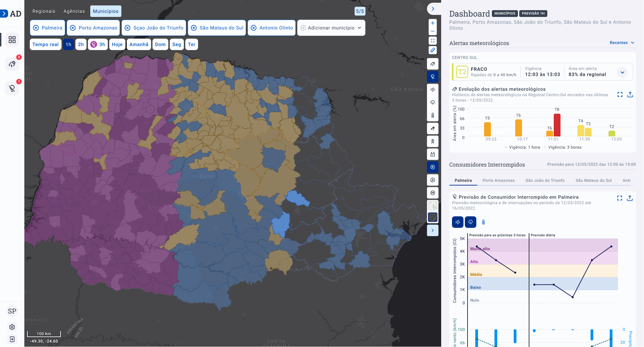This screenshot has height=347, width=644.
Task: Select the dark basemap style swatch
Action: [433, 217]
